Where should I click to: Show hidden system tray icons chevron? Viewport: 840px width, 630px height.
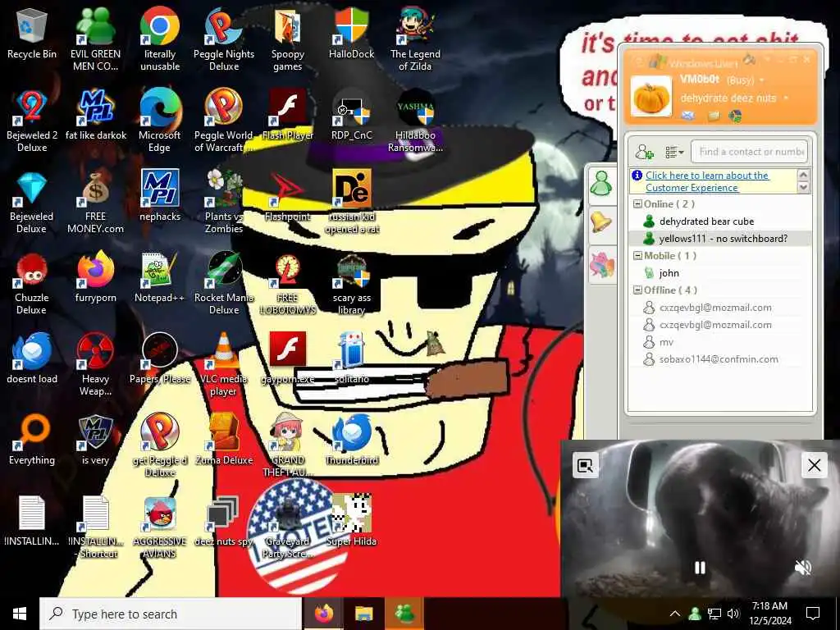pyautogui.click(x=675, y=614)
